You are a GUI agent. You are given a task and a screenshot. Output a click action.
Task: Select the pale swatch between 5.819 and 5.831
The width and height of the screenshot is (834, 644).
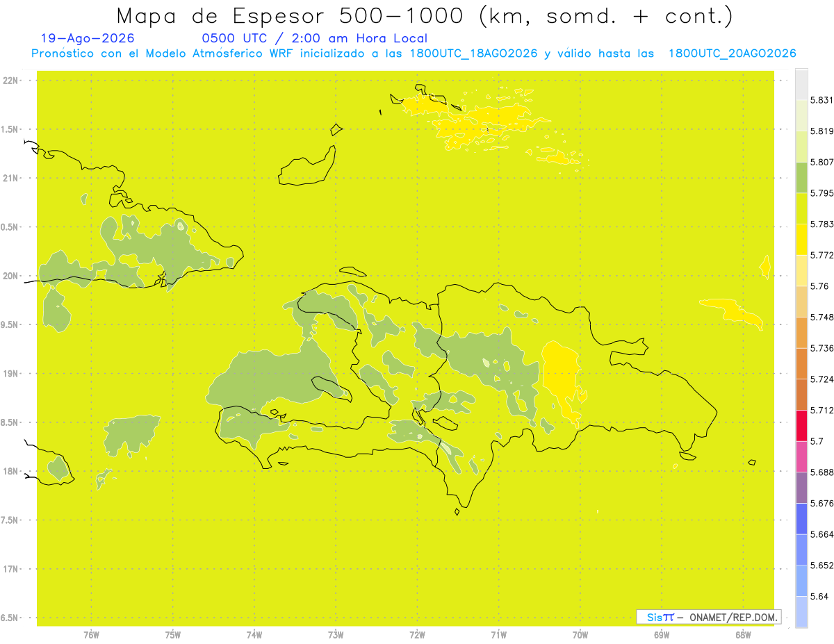click(801, 115)
